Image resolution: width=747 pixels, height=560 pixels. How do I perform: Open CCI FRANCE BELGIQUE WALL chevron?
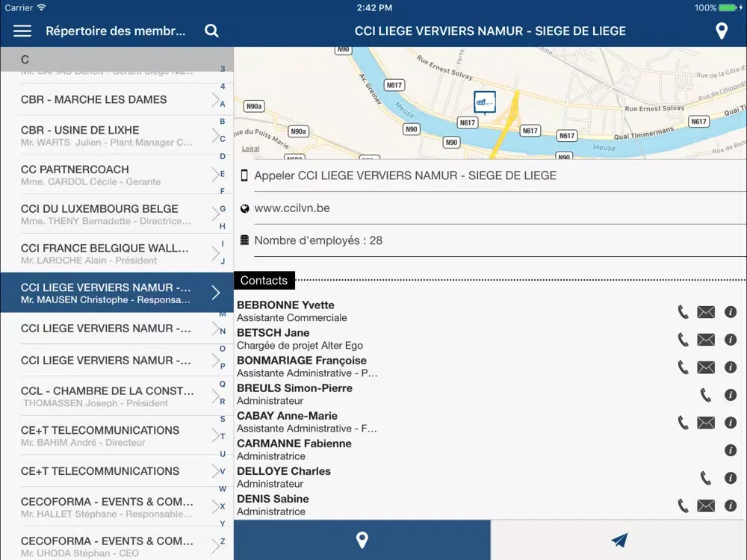pyautogui.click(x=216, y=254)
